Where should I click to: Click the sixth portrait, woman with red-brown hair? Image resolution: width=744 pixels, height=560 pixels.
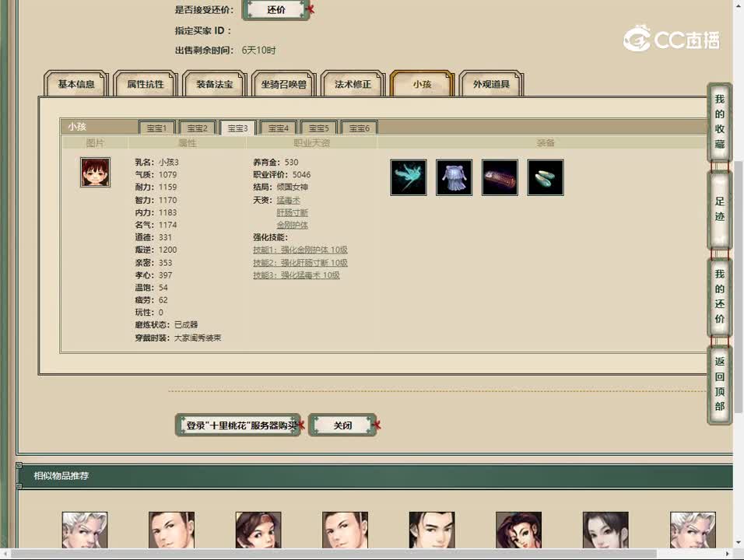pos(518,530)
